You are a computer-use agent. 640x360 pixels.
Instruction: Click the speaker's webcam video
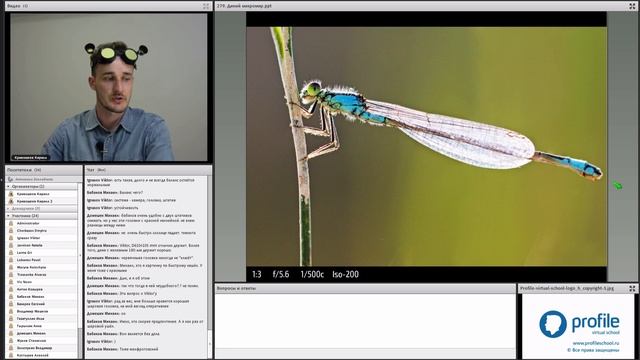point(109,87)
